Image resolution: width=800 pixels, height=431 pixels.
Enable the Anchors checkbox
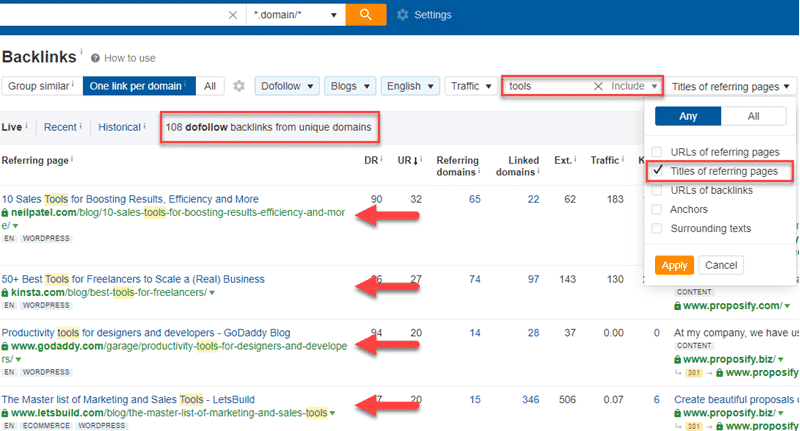pyautogui.click(x=657, y=209)
